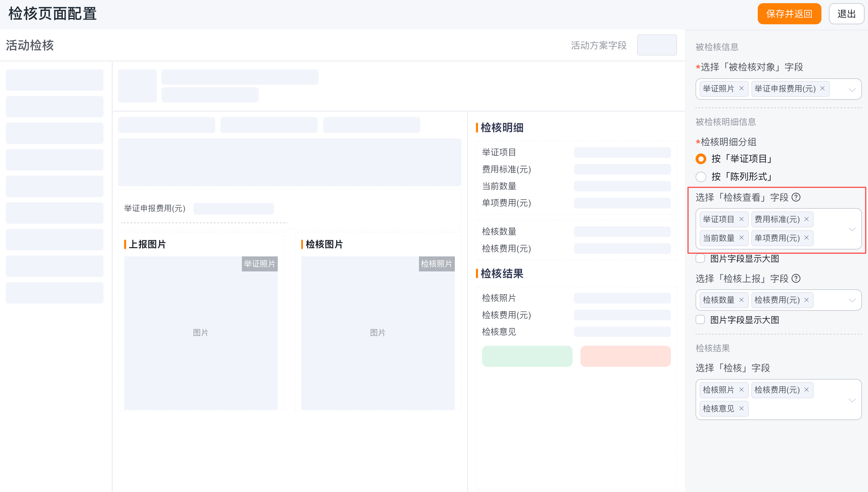Enable 图片字段显示大图 under 检核上报 field
The height and width of the screenshot is (492, 868).
(x=700, y=320)
